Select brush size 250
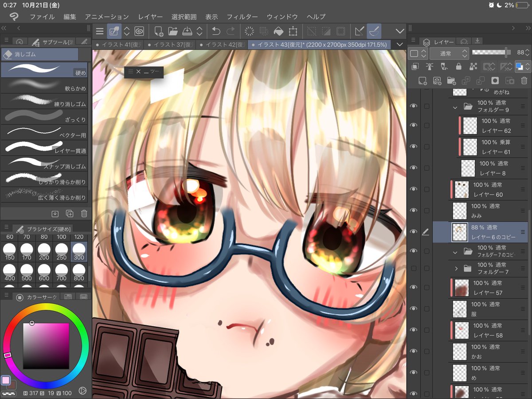 point(61,252)
